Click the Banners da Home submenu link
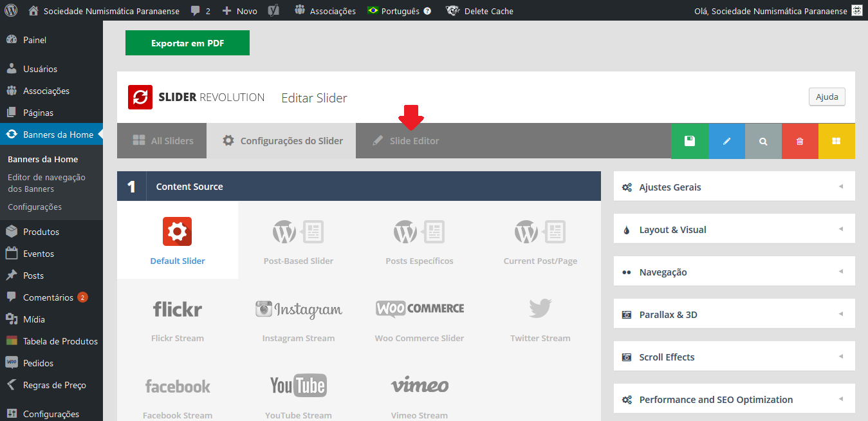The image size is (868, 421). (x=42, y=159)
